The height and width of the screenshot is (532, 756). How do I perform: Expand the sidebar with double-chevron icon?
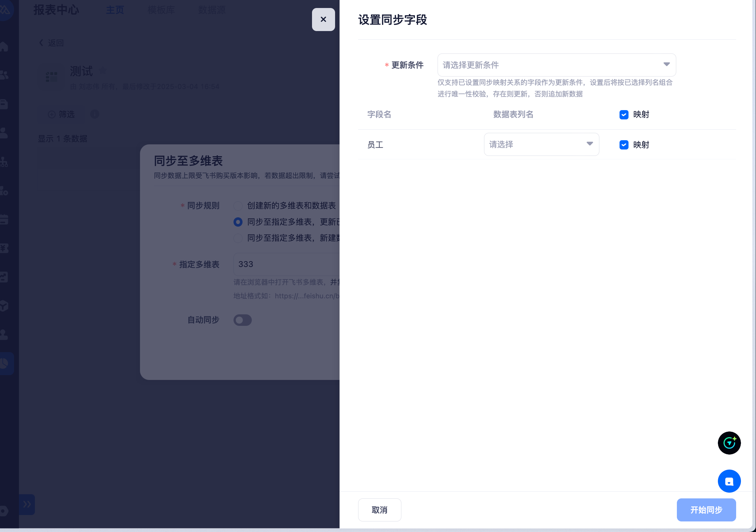27,504
